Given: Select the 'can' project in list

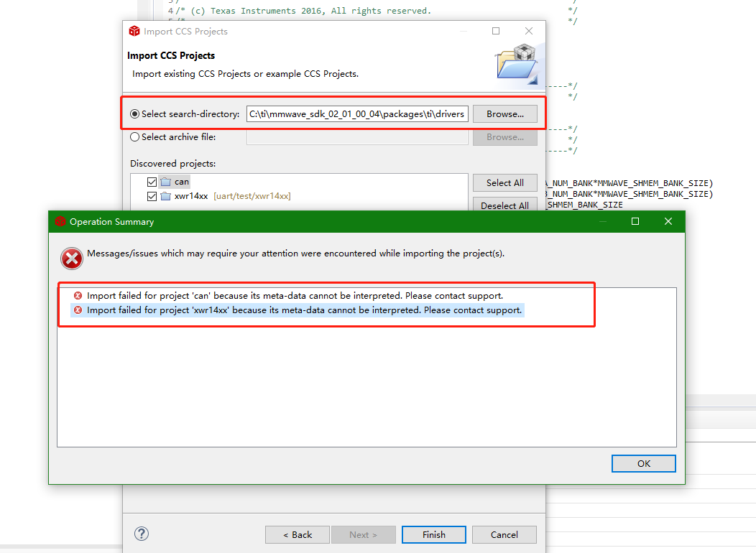Looking at the screenshot, I should [x=182, y=182].
